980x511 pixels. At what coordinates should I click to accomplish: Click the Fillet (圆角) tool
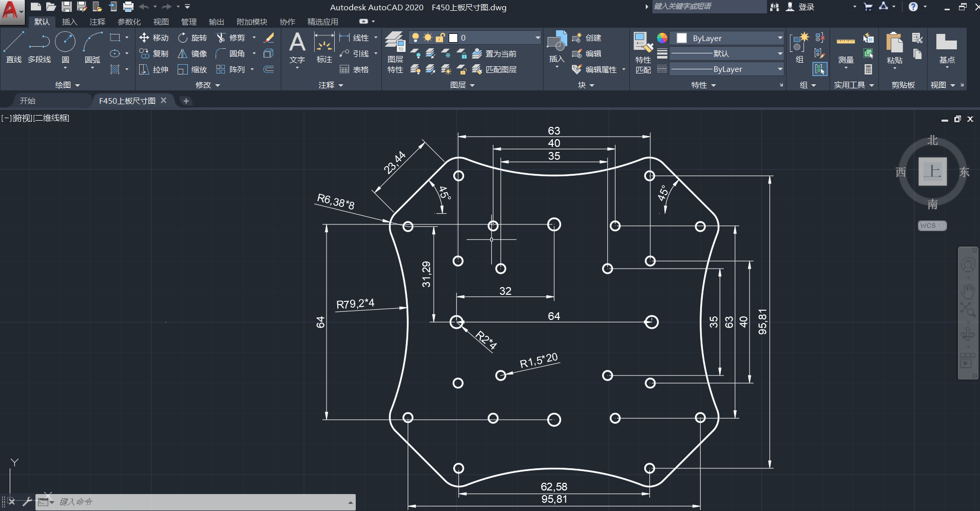230,53
